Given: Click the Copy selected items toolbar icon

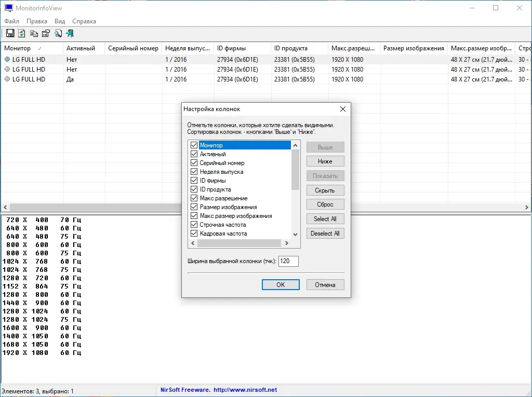Looking at the screenshot, I should 34,33.
